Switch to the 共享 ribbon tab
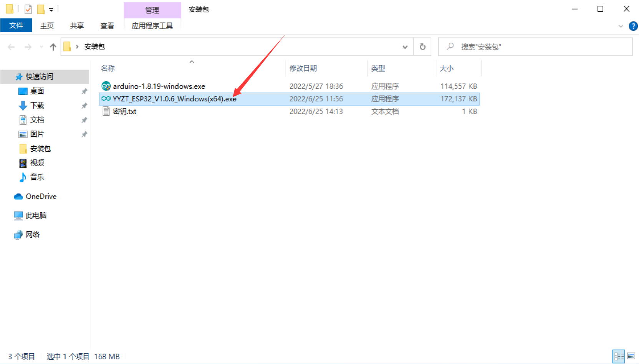The height and width of the screenshot is (364, 639). click(x=77, y=26)
